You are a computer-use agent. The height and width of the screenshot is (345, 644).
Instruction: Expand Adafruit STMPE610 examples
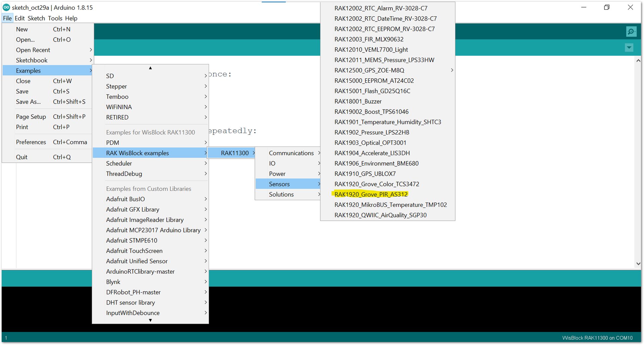pos(151,240)
